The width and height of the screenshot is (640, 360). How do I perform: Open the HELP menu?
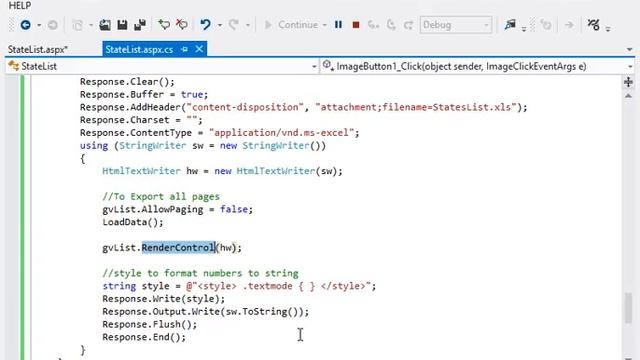point(20,5)
